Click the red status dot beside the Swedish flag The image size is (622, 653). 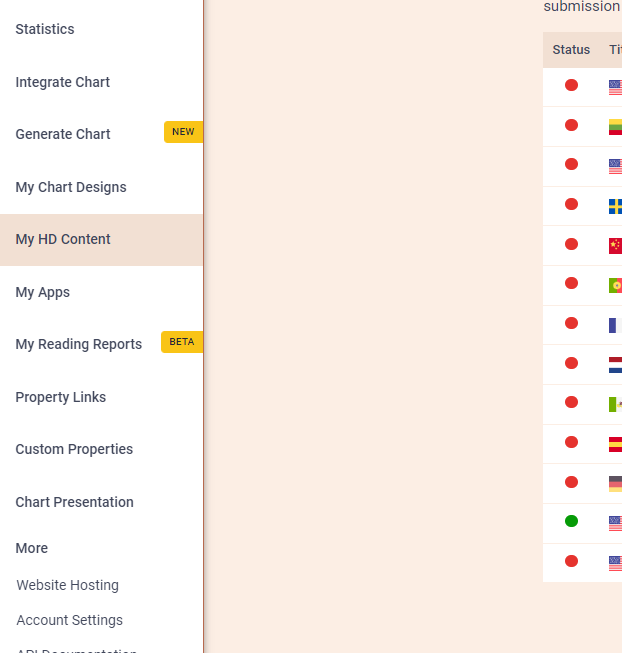click(x=571, y=204)
